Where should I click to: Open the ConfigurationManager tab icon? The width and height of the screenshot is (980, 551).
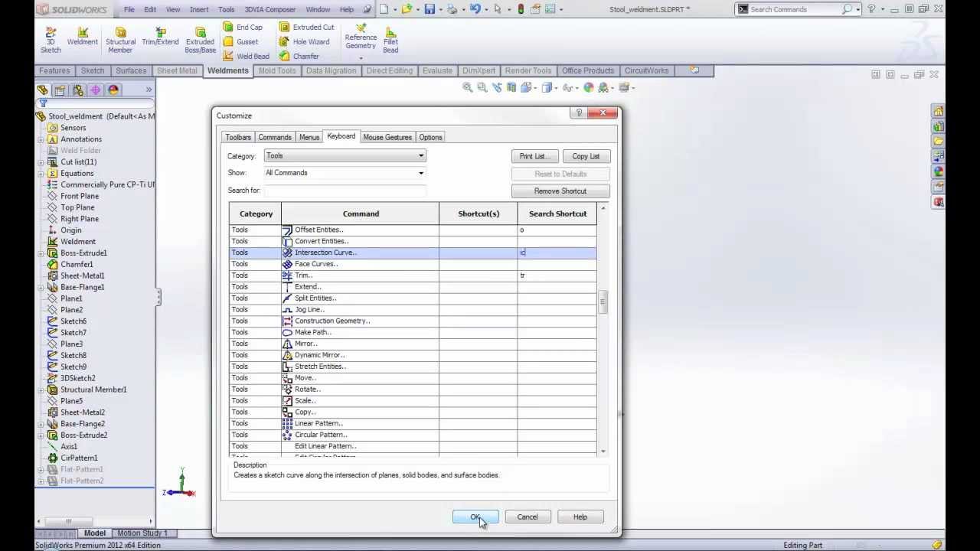78,90
